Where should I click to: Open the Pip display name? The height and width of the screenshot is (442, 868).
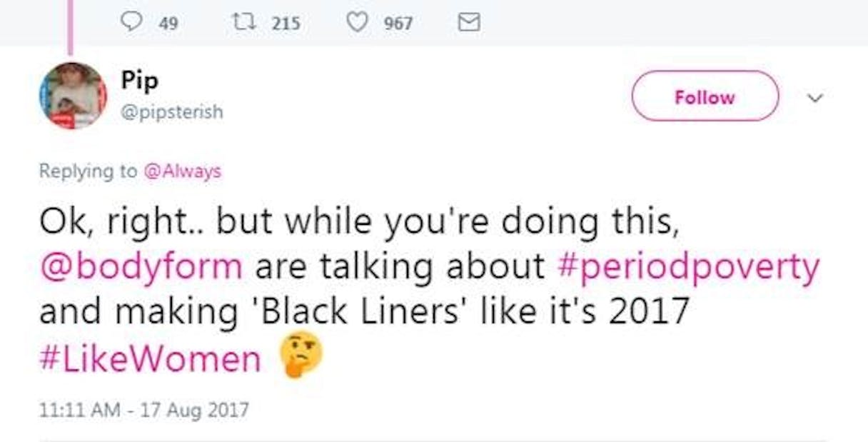(x=139, y=81)
